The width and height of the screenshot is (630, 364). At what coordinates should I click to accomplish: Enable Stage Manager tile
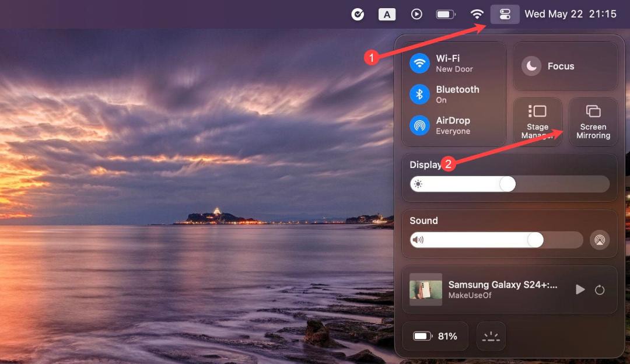(538, 122)
